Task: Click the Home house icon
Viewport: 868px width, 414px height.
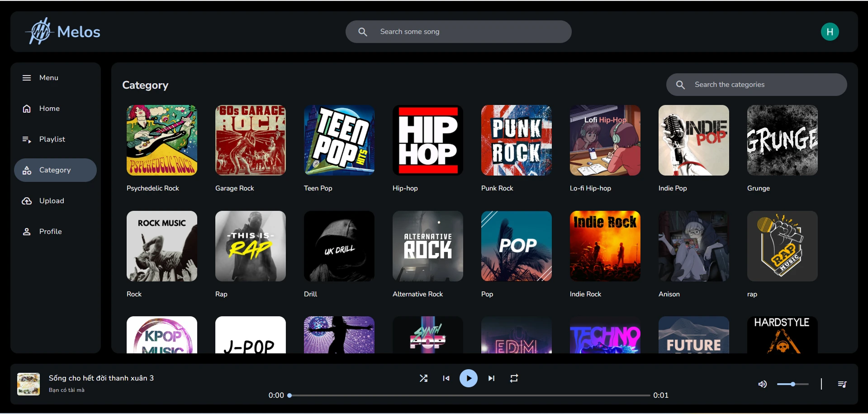Action: [27, 109]
